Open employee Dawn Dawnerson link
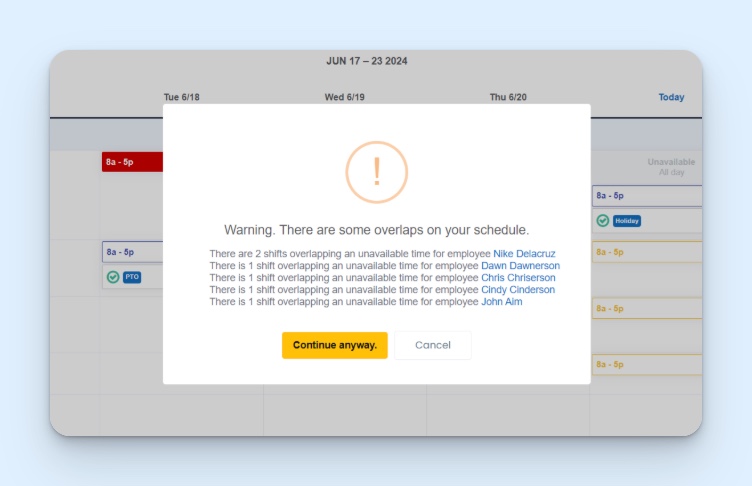Screen dimensions: 752x486 520,266
